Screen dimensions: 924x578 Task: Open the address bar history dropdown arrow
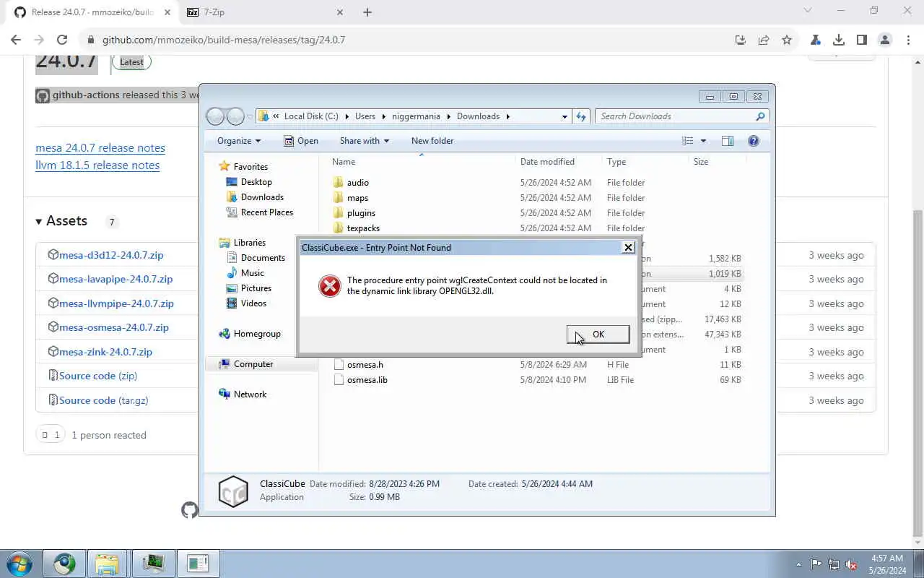pos(565,116)
